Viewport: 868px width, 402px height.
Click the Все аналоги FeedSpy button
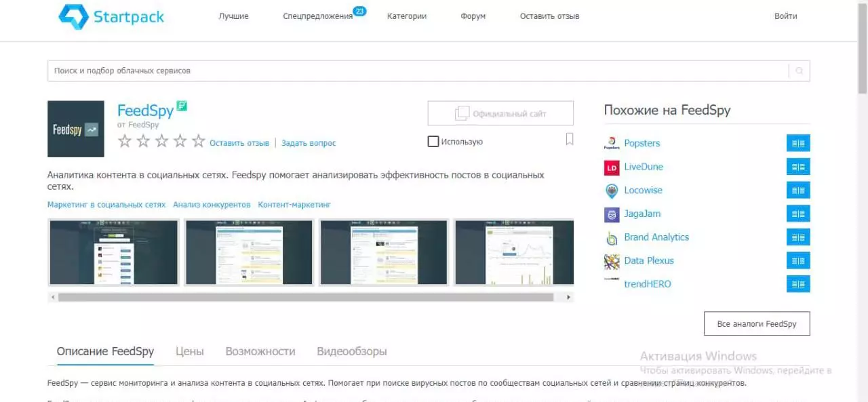click(757, 324)
